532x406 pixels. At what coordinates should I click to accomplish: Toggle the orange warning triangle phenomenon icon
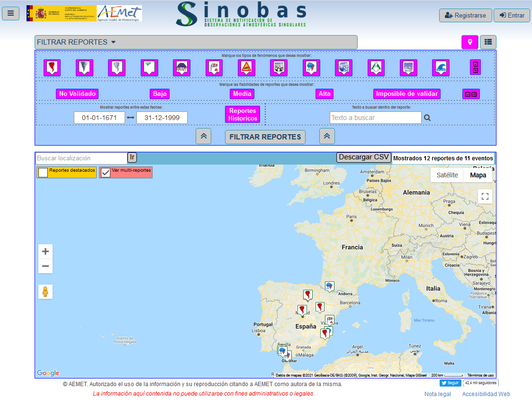[x=247, y=68]
